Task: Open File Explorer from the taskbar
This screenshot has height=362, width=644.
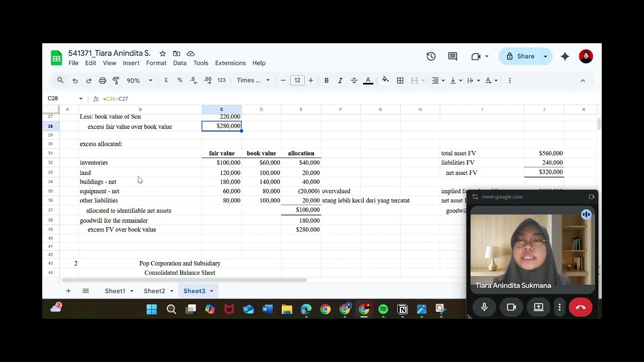Action: [287, 309]
